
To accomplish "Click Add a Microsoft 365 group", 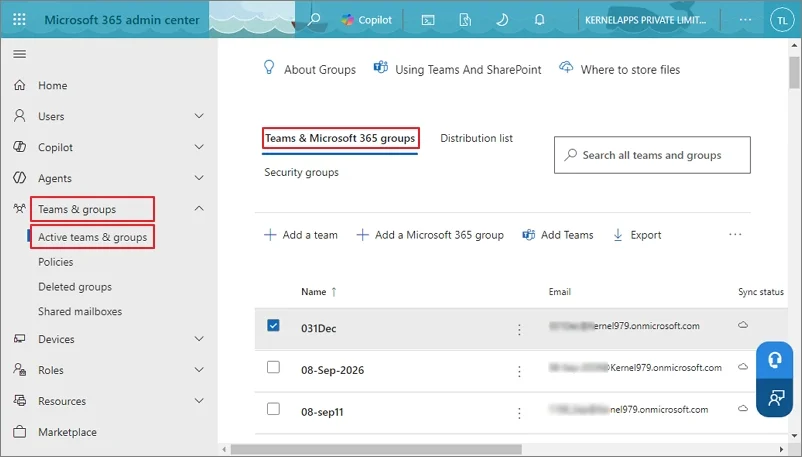I will [430, 235].
